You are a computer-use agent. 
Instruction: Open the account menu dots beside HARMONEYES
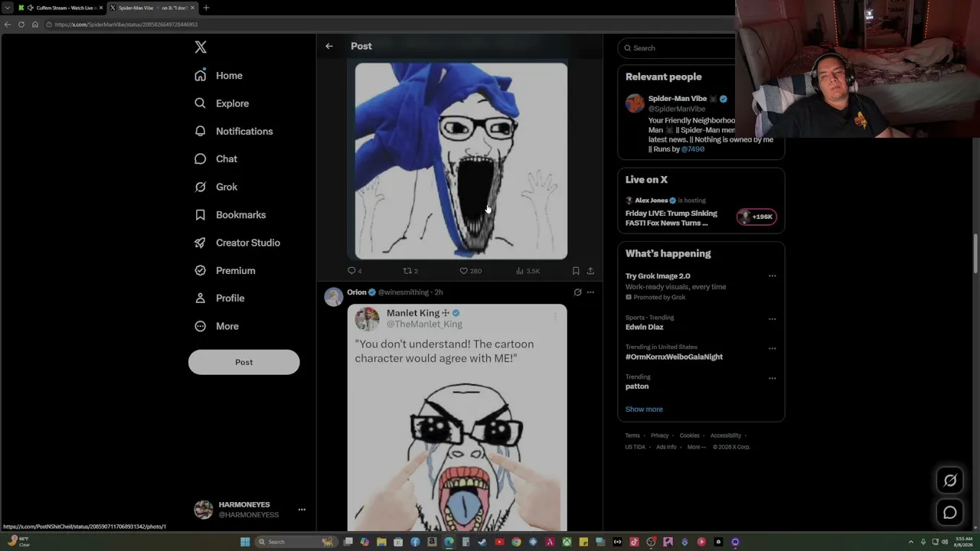(x=302, y=510)
